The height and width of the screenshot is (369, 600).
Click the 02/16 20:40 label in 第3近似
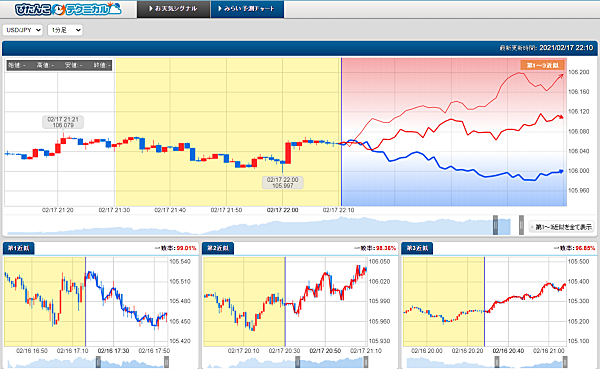coord(508,351)
